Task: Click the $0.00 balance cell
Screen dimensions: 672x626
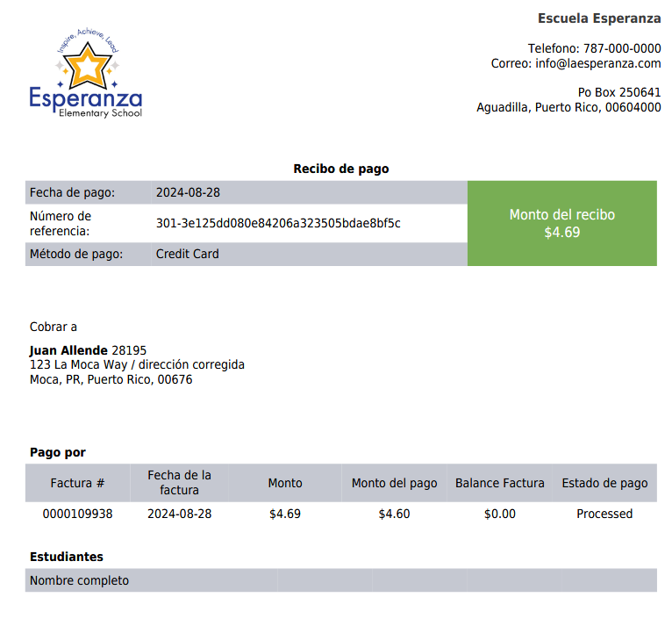Action: (x=500, y=514)
